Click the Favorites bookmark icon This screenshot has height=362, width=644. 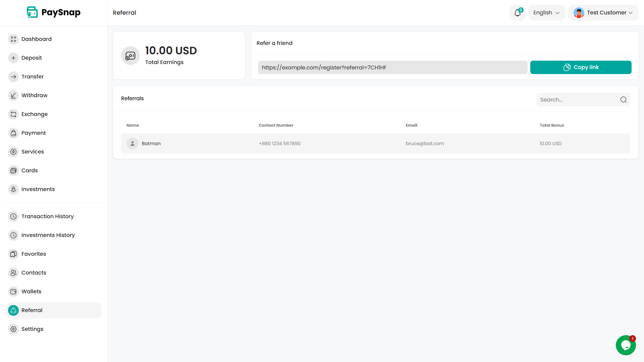[x=13, y=254]
